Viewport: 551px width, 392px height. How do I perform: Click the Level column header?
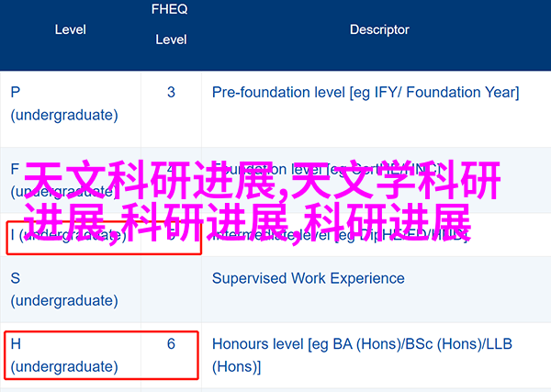click(x=71, y=30)
